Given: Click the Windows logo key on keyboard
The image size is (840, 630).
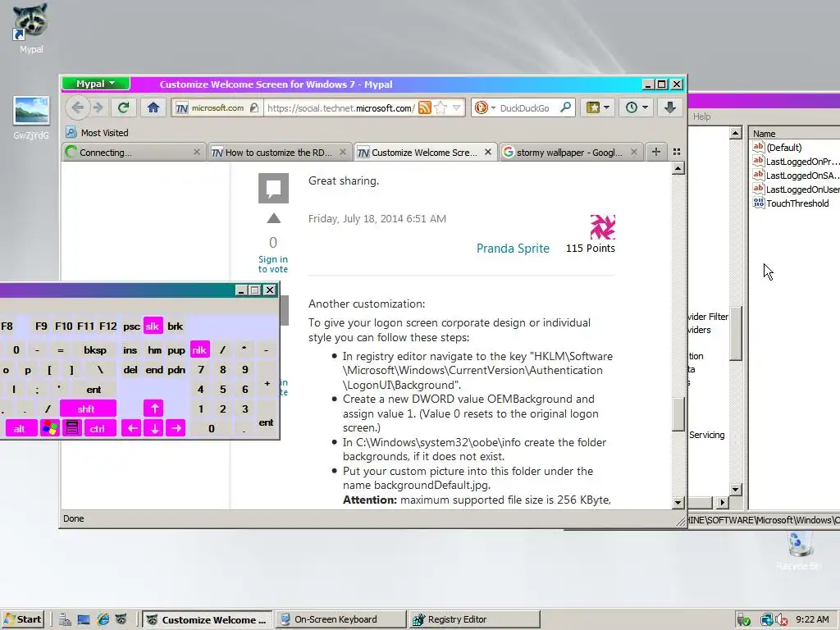Looking at the screenshot, I should 50,428.
